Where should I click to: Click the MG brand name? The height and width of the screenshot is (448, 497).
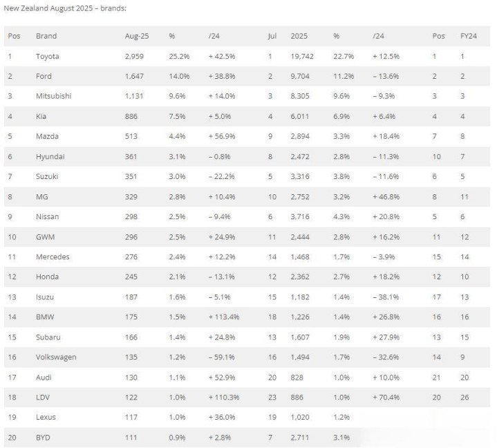pyautogui.click(x=42, y=196)
